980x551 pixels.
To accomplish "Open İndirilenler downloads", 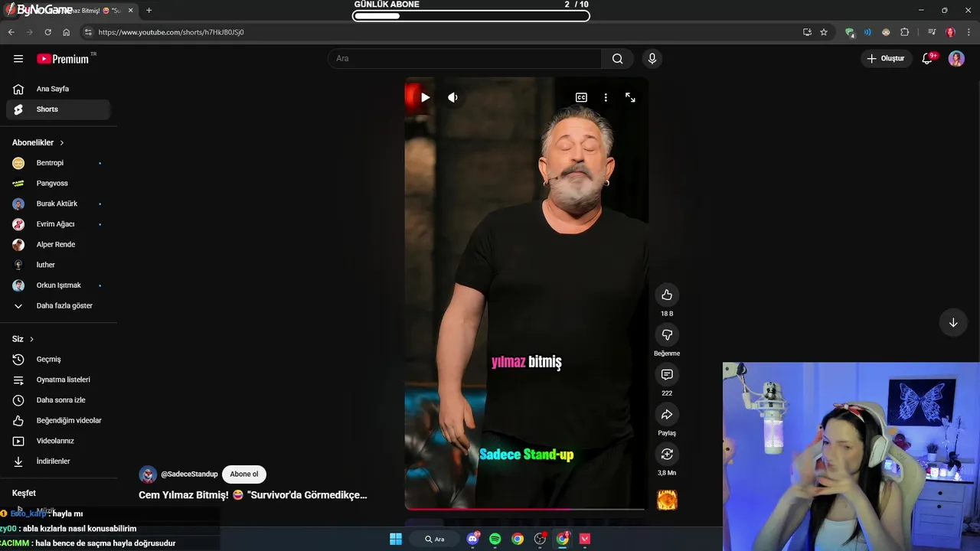I will (58, 461).
